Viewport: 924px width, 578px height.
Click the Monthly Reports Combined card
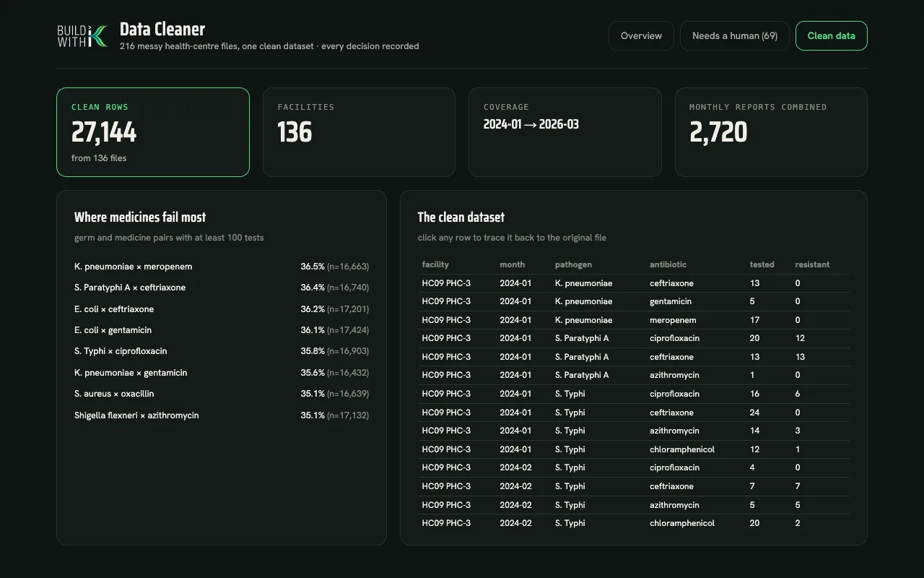[771, 132]
